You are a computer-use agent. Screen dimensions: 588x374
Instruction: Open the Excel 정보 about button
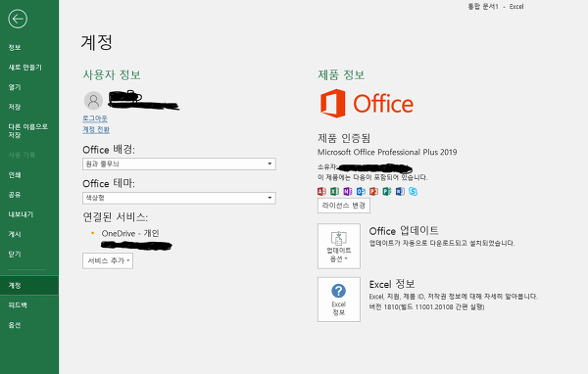click(339, 300)
